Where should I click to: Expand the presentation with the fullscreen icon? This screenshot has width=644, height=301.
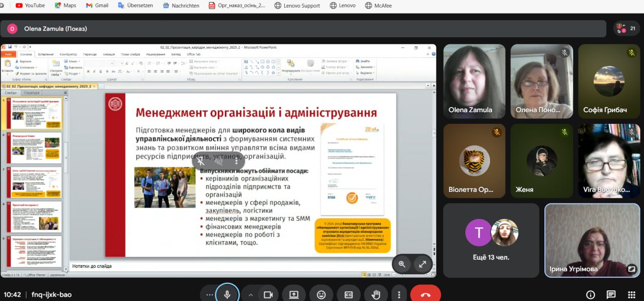pos(422,264)
